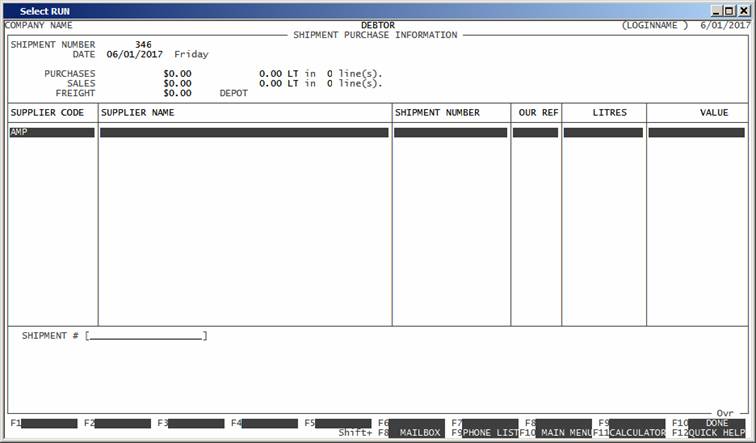Go to MAIN MENU function button
Screen dimensions: 756x443
click(564, 433)
